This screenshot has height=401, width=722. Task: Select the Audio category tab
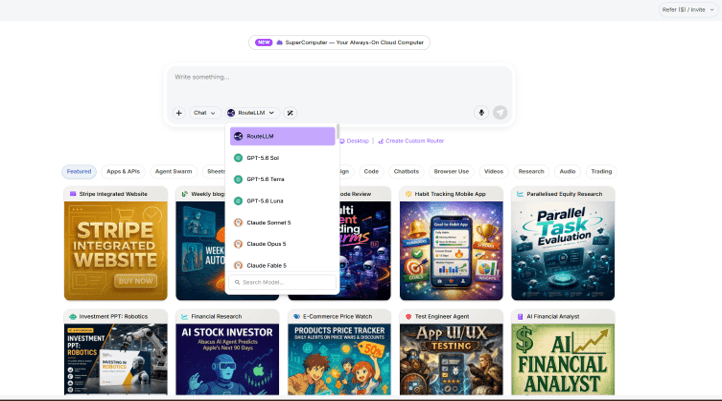pos(567,171)
